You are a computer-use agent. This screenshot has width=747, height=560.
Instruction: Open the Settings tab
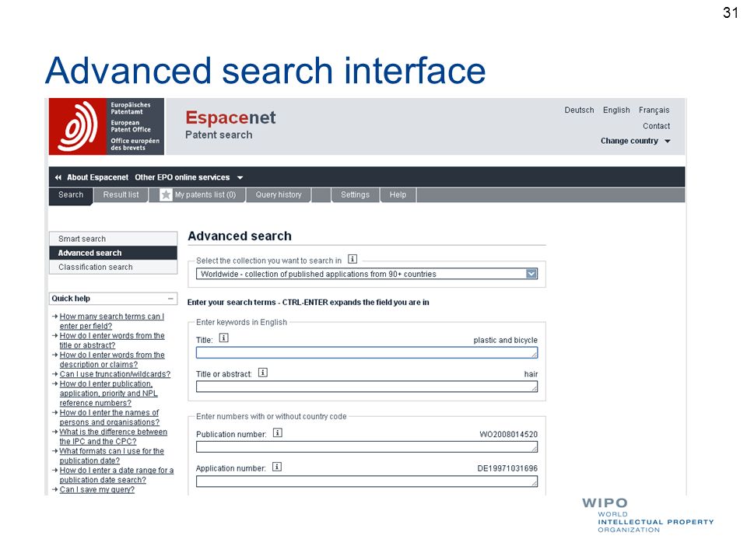pos(356,195)
